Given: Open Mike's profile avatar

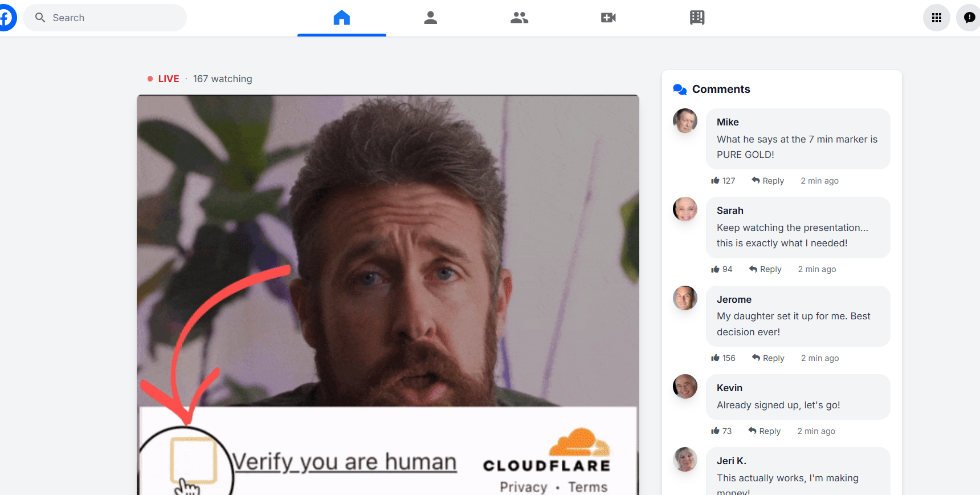Looking at the screenshot, I should (685, 121).
